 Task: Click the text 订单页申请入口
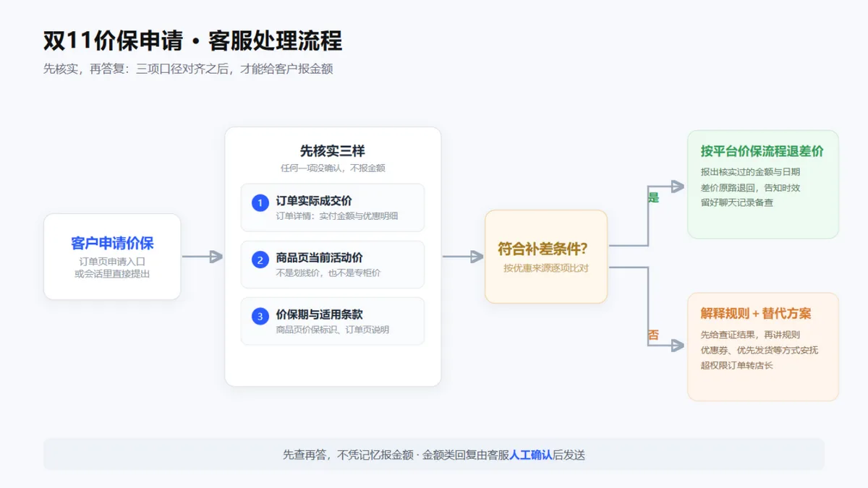[x=112, y=261]
